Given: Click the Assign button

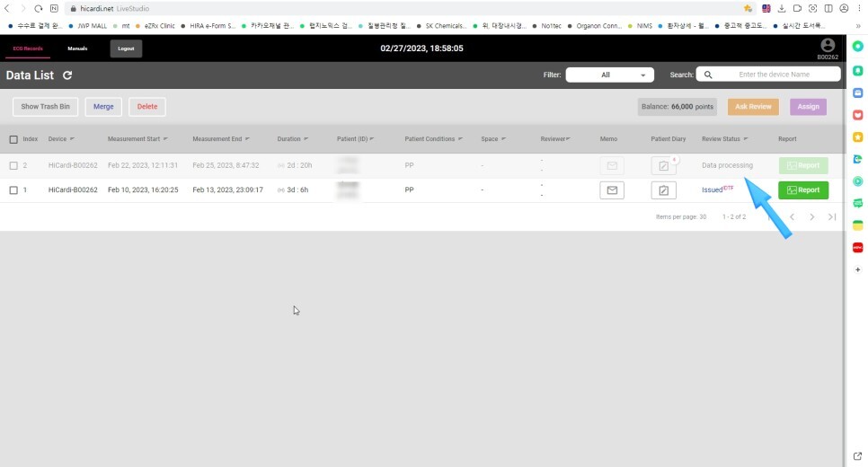Looking at the screenshot, I should 808,107.
